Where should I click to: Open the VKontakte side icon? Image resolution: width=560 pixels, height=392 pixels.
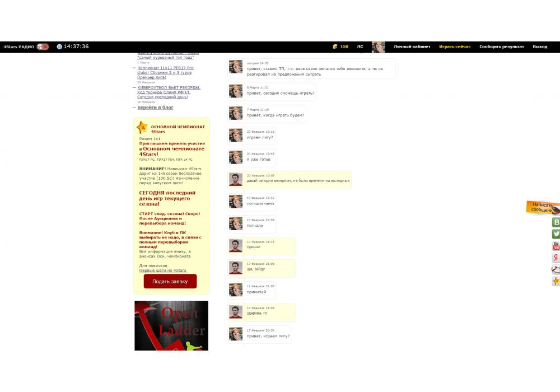(556, 222)
